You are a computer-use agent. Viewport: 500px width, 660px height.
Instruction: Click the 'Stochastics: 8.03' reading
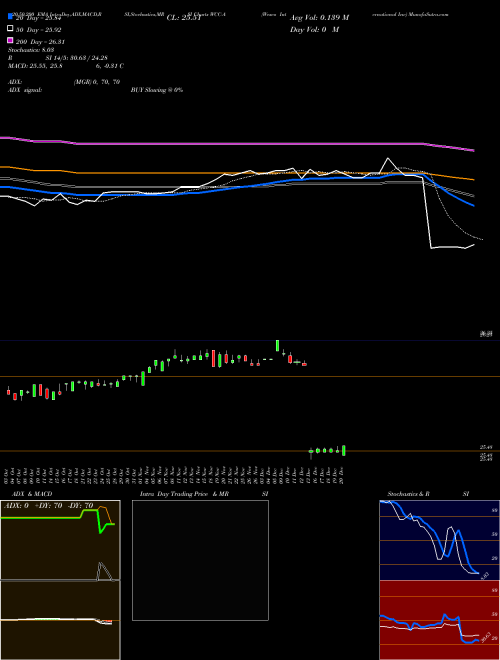(x=31, y=50)
